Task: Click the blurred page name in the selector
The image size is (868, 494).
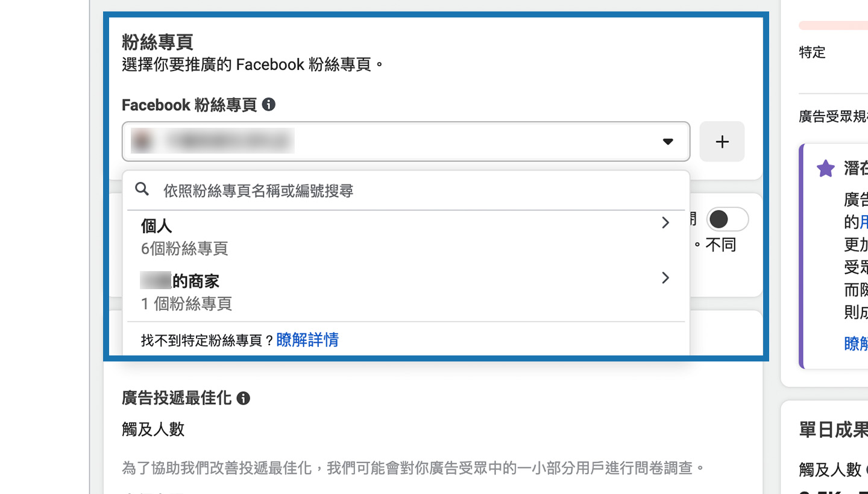Action: [229, 142]
